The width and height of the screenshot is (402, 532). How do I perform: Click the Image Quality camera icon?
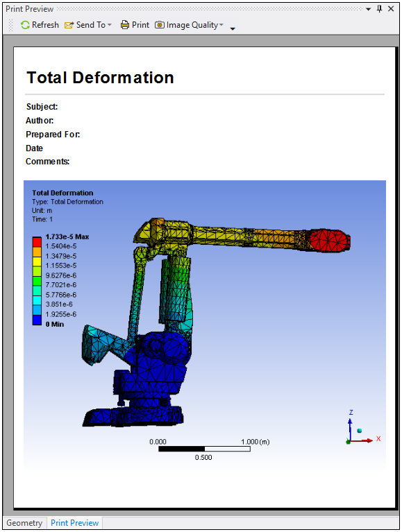(x=160, y=25)
